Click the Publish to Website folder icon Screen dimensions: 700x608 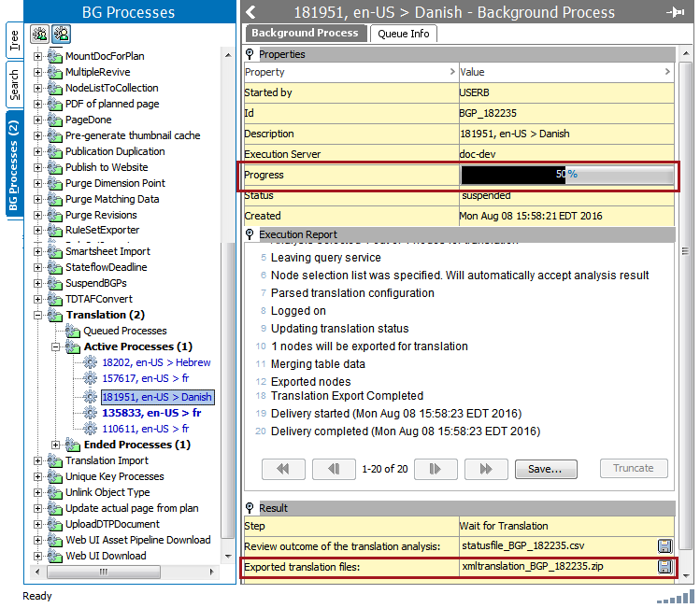tap(55, 167)
